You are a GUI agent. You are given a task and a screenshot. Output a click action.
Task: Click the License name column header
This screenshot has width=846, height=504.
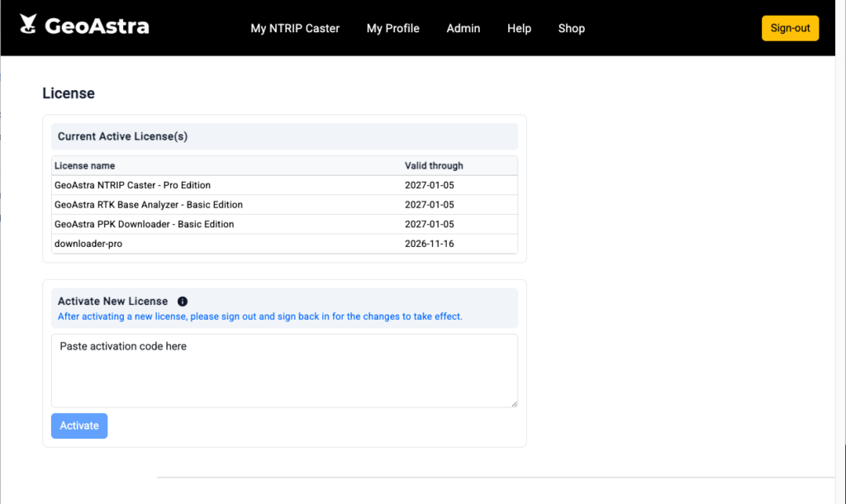coord(84,166)
